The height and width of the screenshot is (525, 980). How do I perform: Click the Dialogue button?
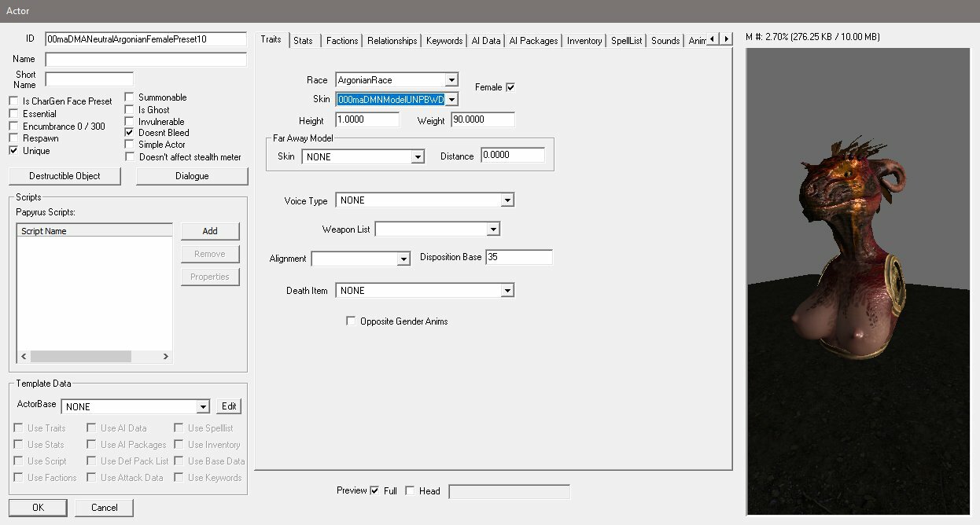(192, 176)
